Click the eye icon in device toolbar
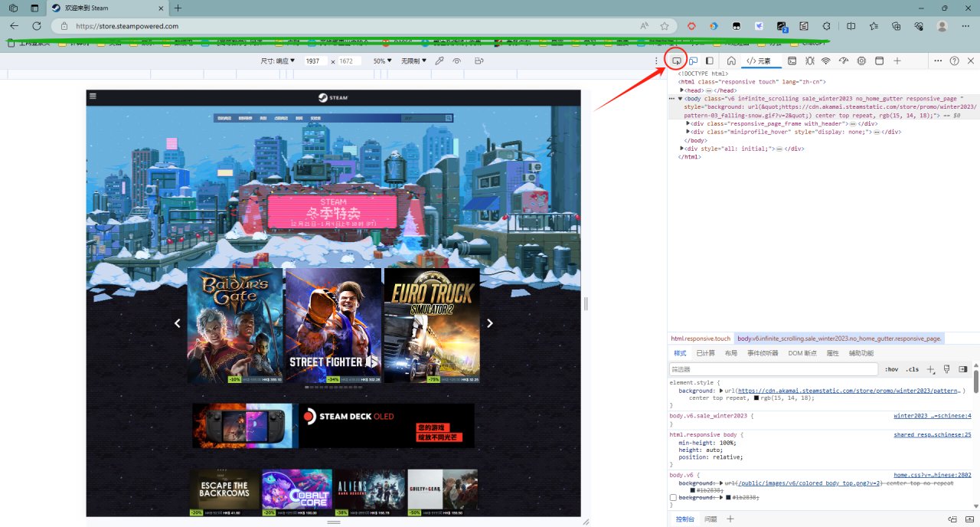The width and height of the screenshot is (980, 527). click(x=457, y=61)
